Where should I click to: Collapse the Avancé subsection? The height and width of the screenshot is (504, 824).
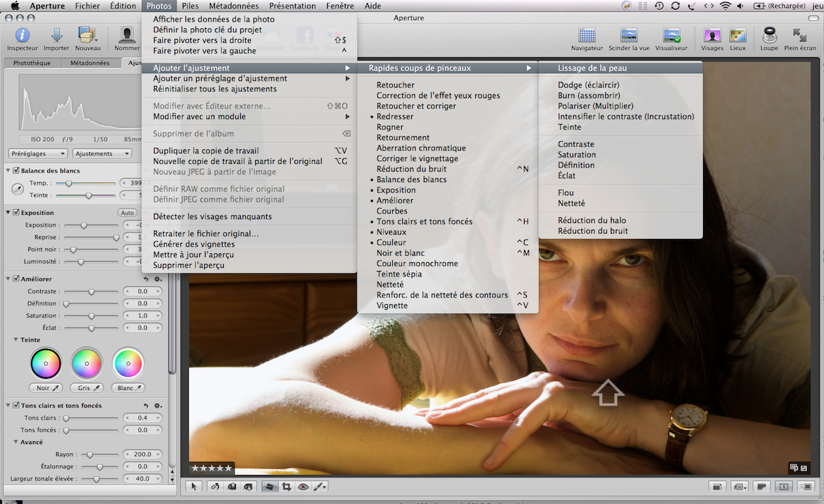tap(16, 442)
